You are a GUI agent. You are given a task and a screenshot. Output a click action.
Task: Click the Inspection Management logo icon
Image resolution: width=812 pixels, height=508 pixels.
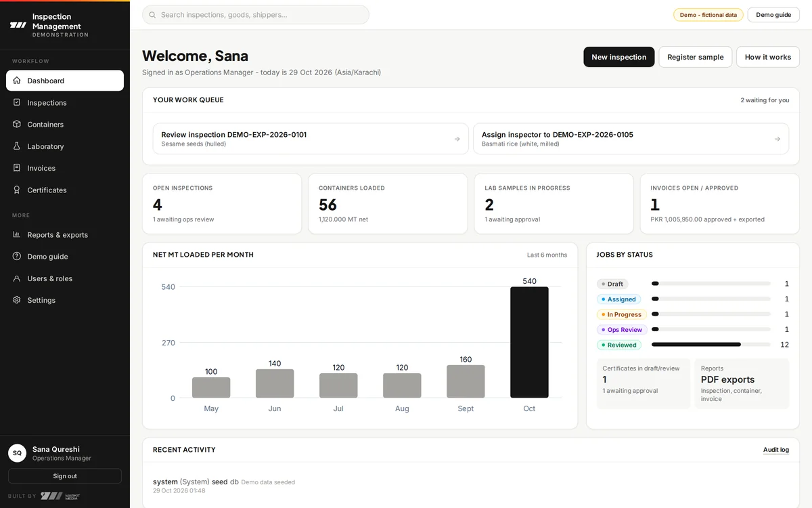pos(18,25)
